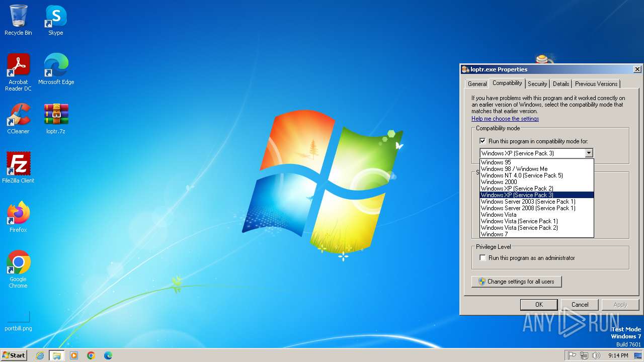Close the loptr.exe Properties dialog
This screenshot has height=362, width=644.
[x=637, y=69]
